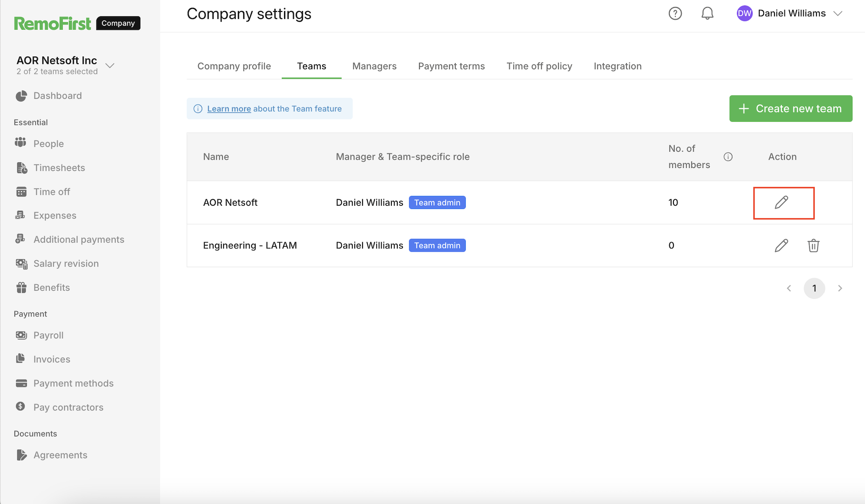Open Salary revision page

pyautogui.click(x=66, y=263)
